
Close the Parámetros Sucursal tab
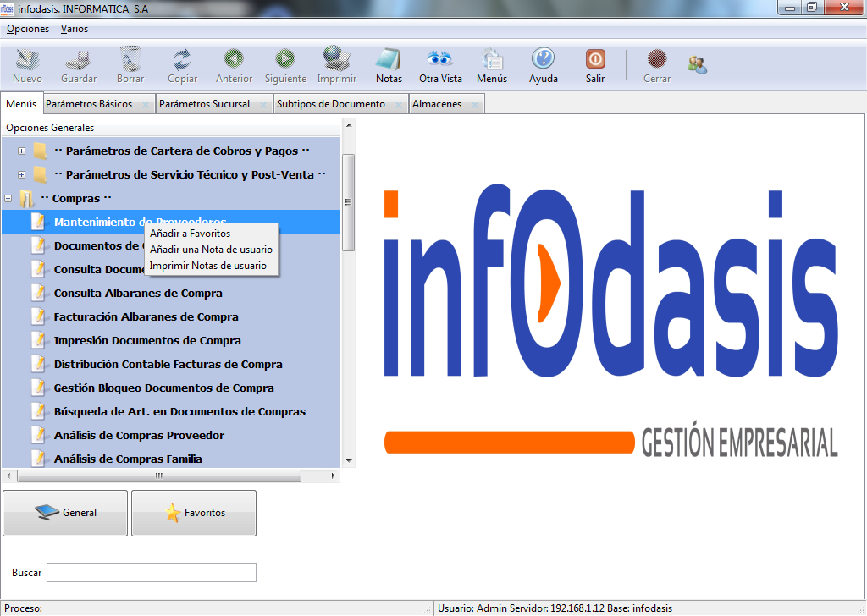click(x=263, y=104)
